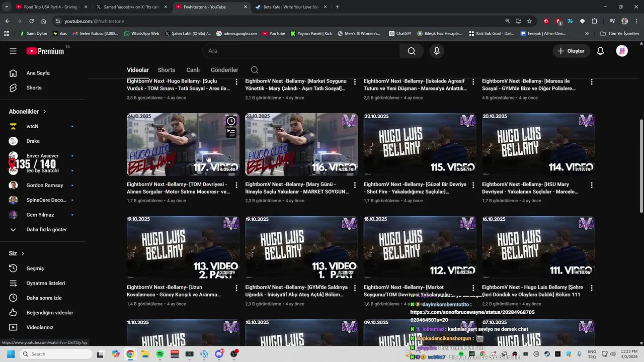The height and width of the screenshot is (362, 644).
Task: Open 113. VIDEO 2. PART thumbnail
Action: [x=183, y=247]
